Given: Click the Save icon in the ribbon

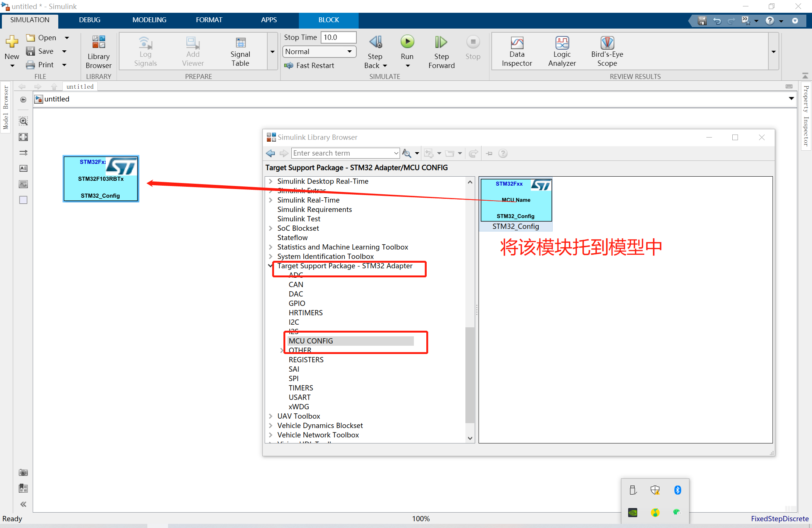Looking at the screenshot, I should coord(30,51).
